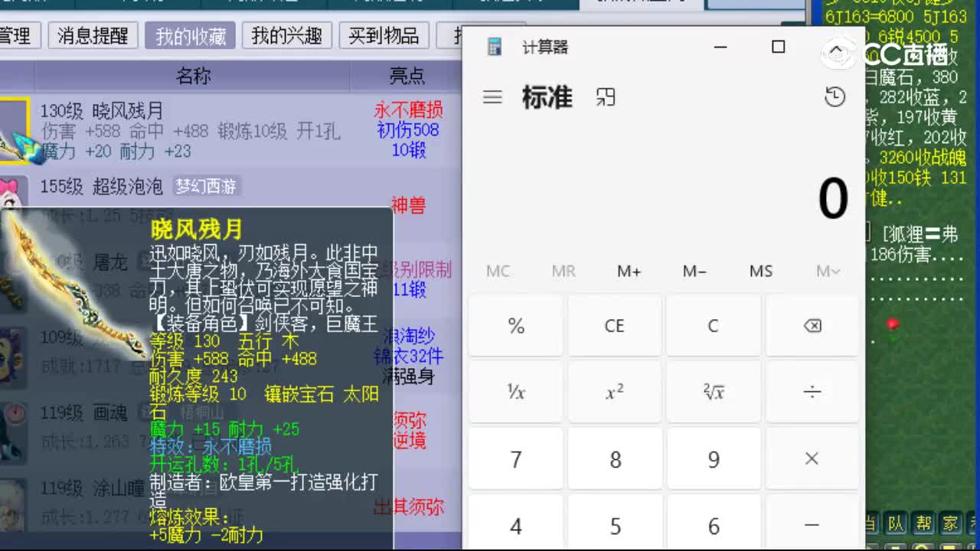Click the 神兽 highlight text
The height and width of the screenshot is (551, 980).
[x=408, y=205]
